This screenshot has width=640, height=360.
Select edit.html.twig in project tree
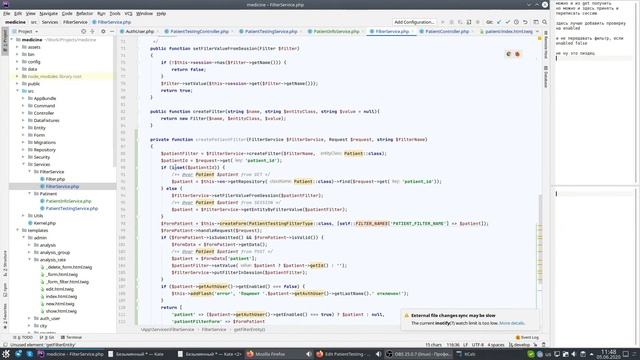[60, 289]
